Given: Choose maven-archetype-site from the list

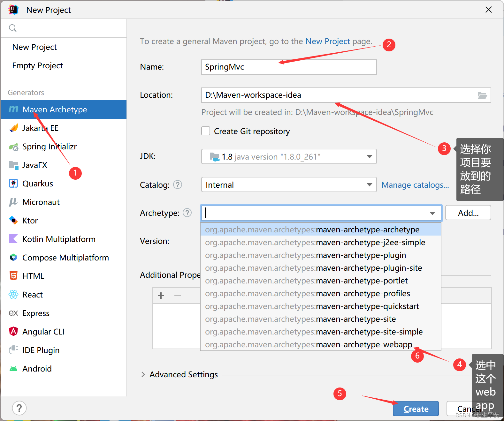Looking at the screenshot, I should (320, 319).
